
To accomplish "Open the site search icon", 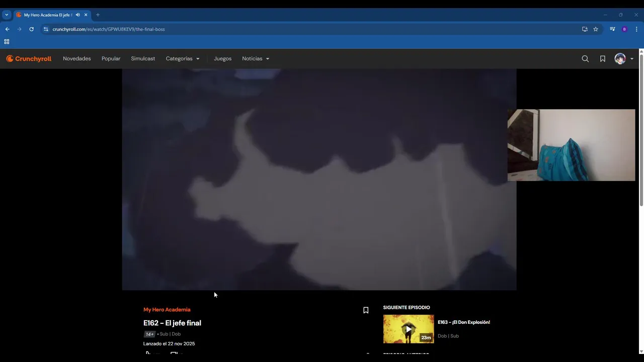I will point(585,59).
